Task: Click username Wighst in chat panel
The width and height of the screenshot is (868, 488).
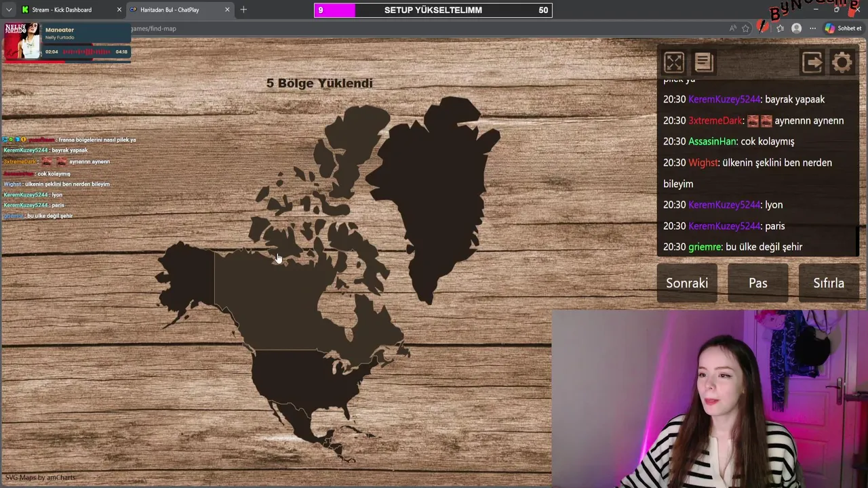Action: tap(703, 162)
